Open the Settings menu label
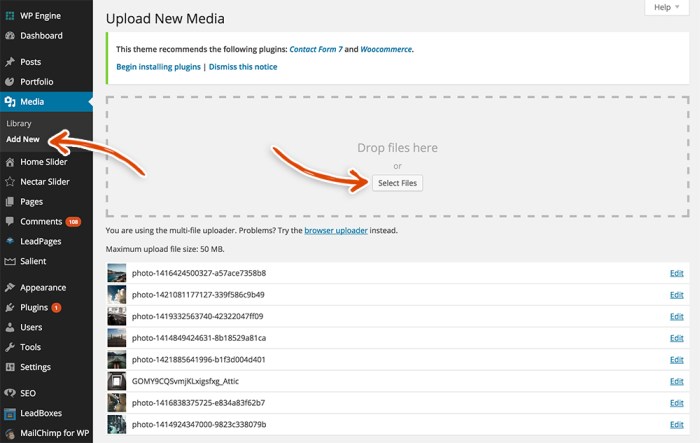 [35, 367]
